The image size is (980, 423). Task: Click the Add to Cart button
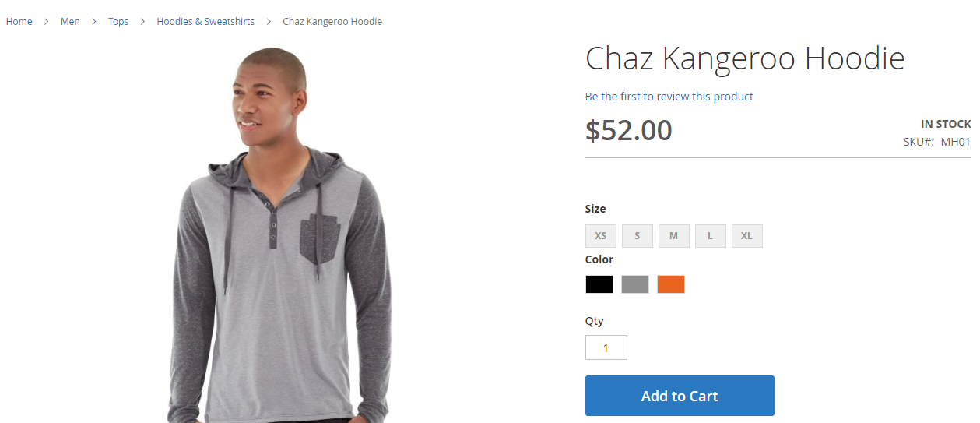pos(680,396)
